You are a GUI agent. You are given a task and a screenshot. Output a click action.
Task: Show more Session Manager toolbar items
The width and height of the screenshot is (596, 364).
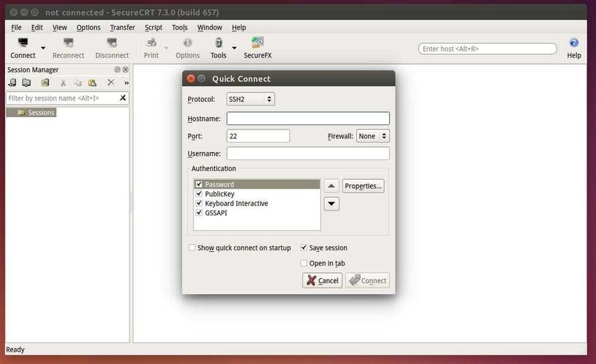click(x=126, y=83)
